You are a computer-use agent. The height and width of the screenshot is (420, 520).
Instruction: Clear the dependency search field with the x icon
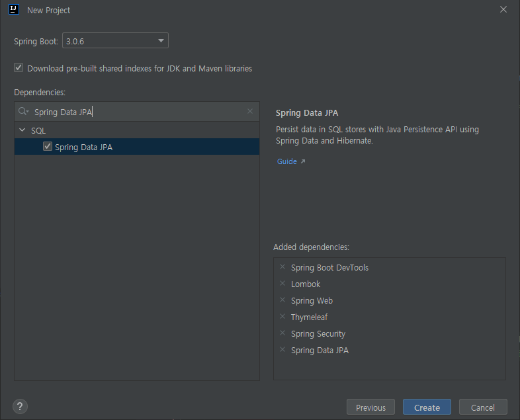(250, 111)
